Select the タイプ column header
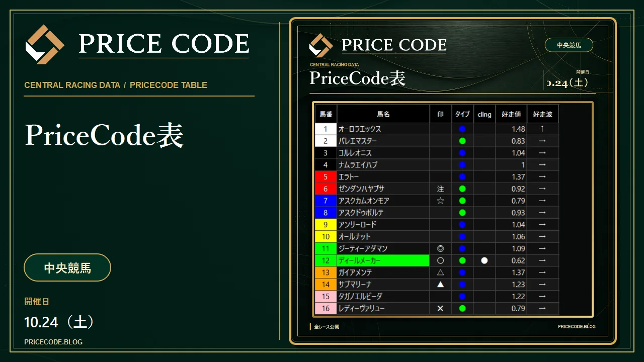This screenshot has width=644, height=362. pyautogui.click(x=462, y=114)
